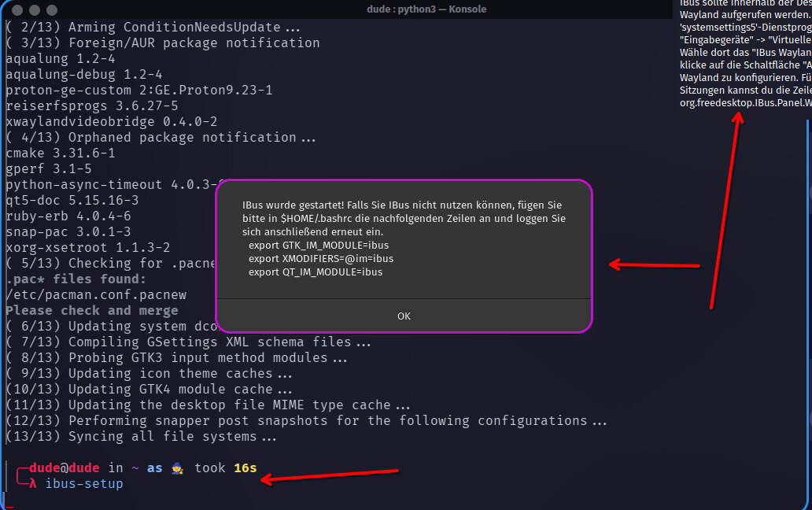Viewport: 812px width, 510px height.
Task: Click 'Compiling GSettings XML schema files' line
Action: 189,342
